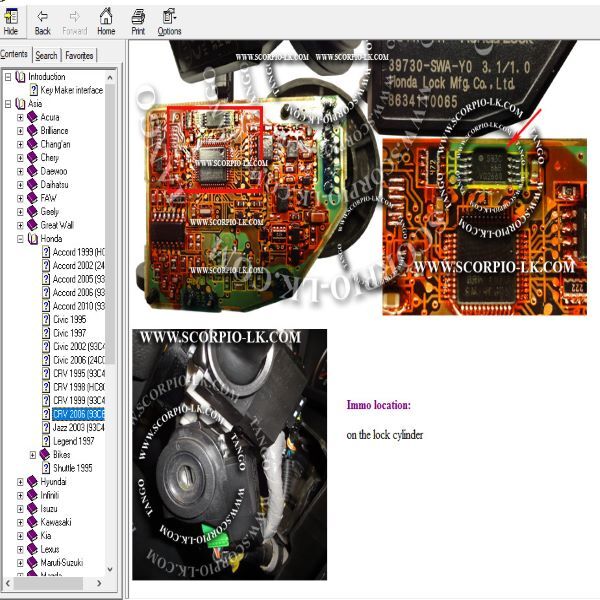Open the Civic 1995 help topic
Image resolution: width=600 pixels, height=600 pixels.
point(69,320)
